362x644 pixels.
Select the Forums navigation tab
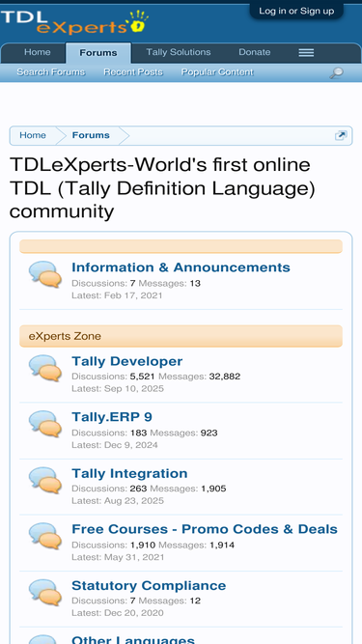pyautogui.click(x=98, y=53)
